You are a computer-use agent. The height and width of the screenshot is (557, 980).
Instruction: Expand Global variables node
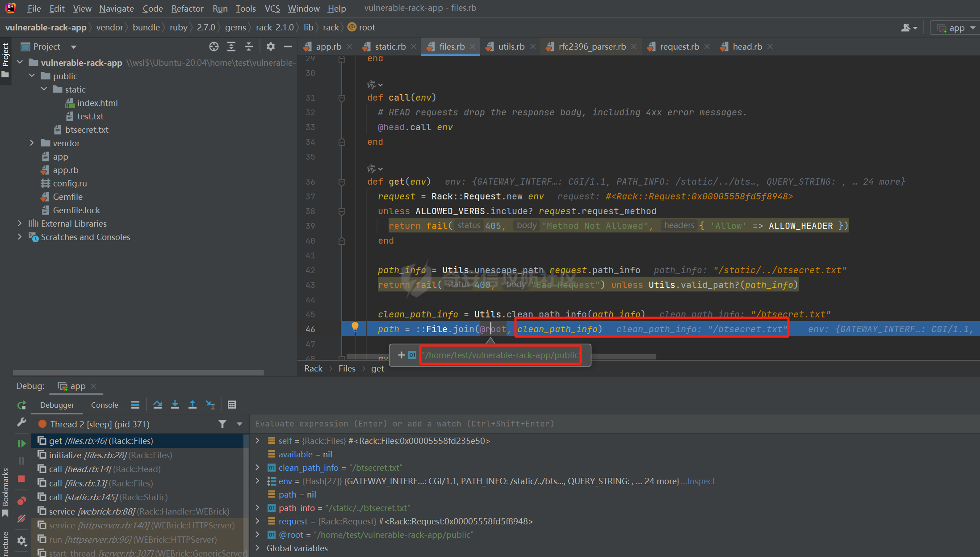(x=258, y=548)
